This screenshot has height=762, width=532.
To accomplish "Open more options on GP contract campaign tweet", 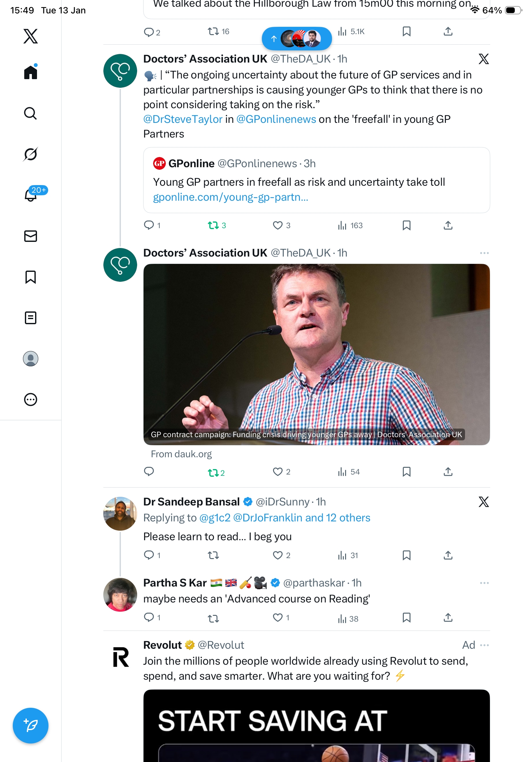I will 484,253.
